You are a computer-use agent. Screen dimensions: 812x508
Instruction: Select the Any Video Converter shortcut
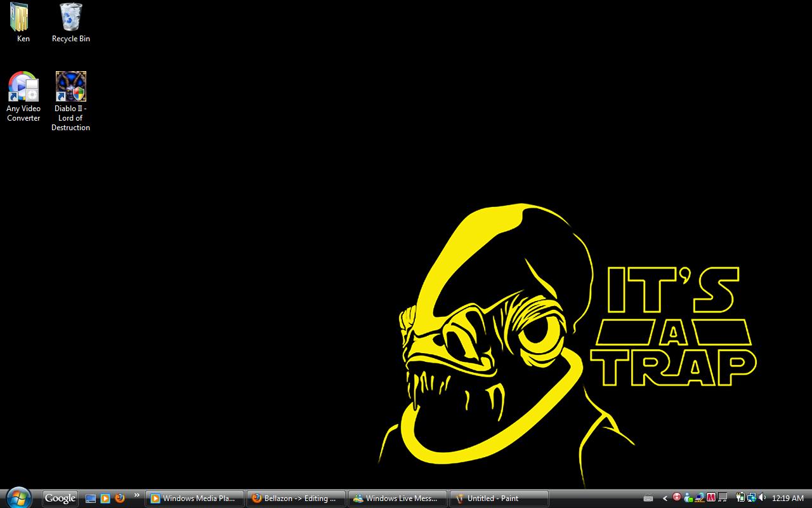(x=23, y=87)
